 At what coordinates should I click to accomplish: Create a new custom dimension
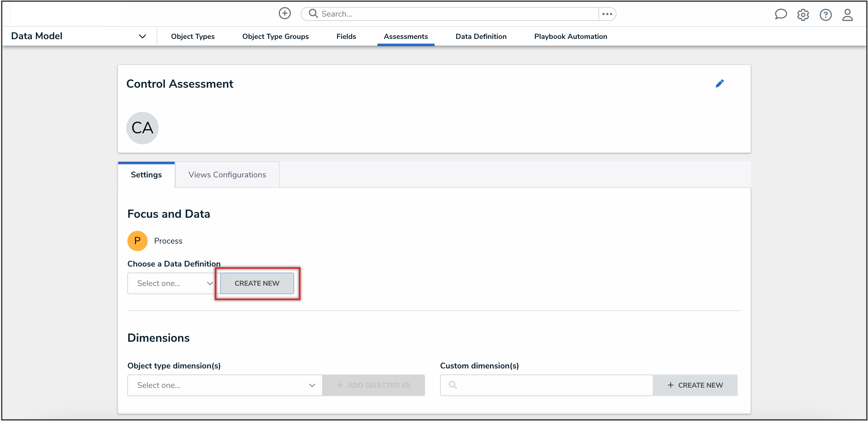(x=695, y=385)
